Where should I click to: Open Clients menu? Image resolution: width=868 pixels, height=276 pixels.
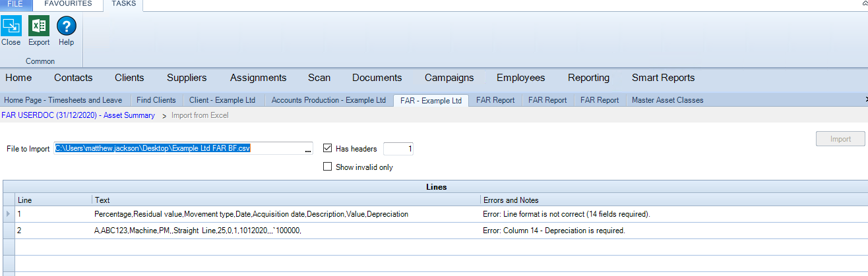click(x=129, y=78)
